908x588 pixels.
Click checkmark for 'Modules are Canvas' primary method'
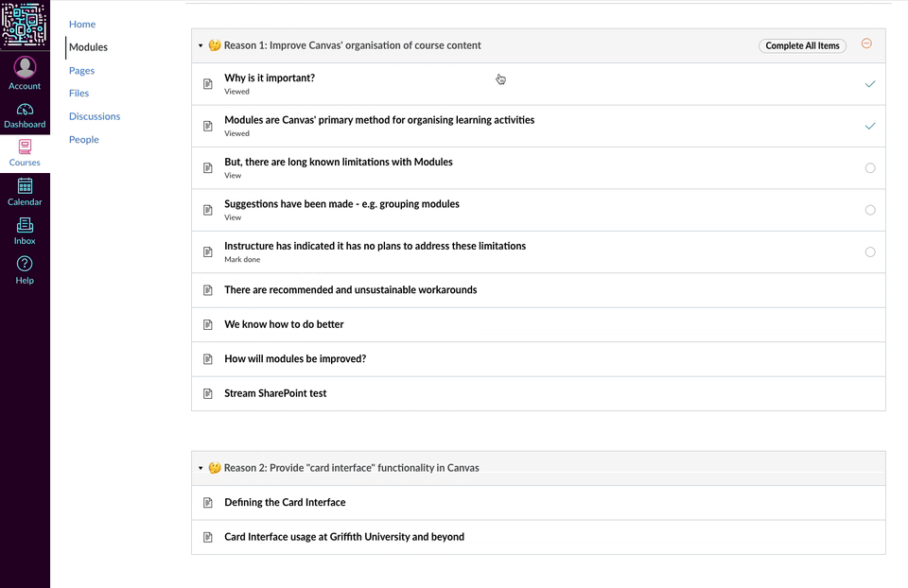pyautogui.click(x=870, y=126)
